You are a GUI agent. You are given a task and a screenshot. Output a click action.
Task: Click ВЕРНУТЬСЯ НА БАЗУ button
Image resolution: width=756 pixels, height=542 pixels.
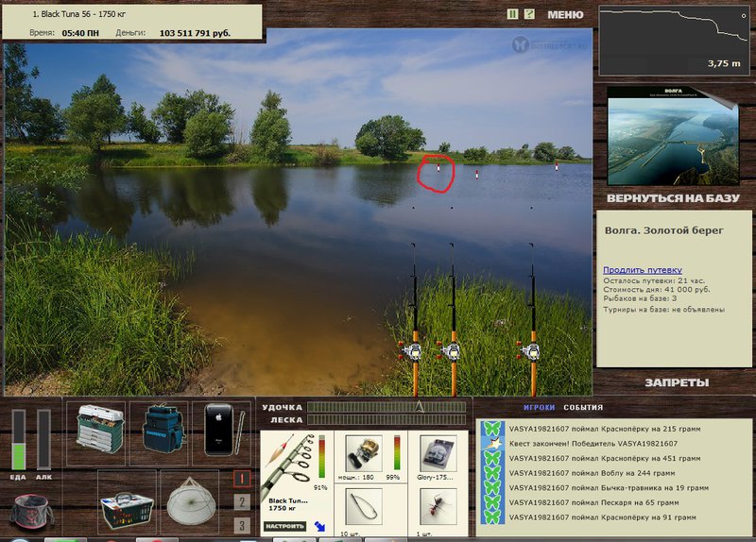click(672, 200)
